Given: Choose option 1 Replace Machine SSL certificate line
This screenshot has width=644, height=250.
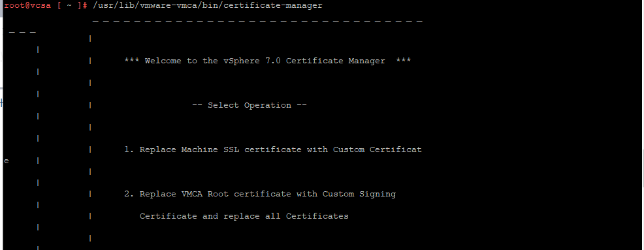Looking at the screenshot, I should point(273,149).
